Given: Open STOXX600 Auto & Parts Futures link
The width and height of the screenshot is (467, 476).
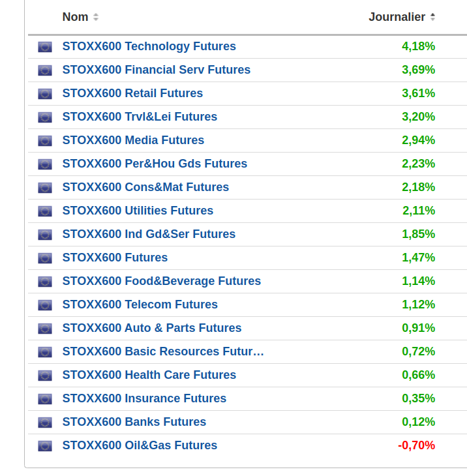Looking at the screenshot, I should coord(152,328).
